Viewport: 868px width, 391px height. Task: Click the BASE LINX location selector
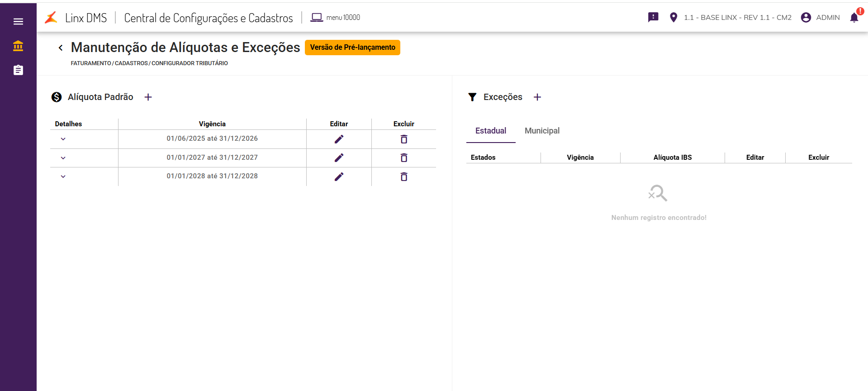pos(730,18)
